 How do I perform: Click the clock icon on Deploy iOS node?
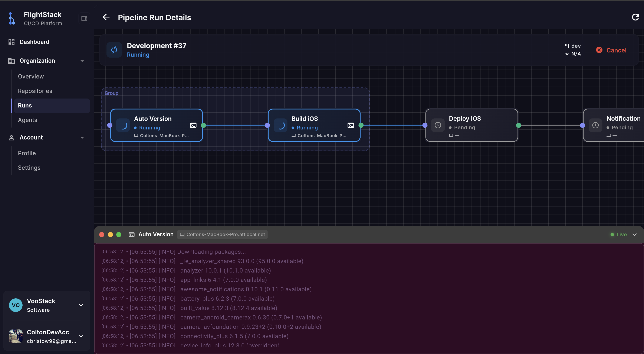(x=438, y=125)
